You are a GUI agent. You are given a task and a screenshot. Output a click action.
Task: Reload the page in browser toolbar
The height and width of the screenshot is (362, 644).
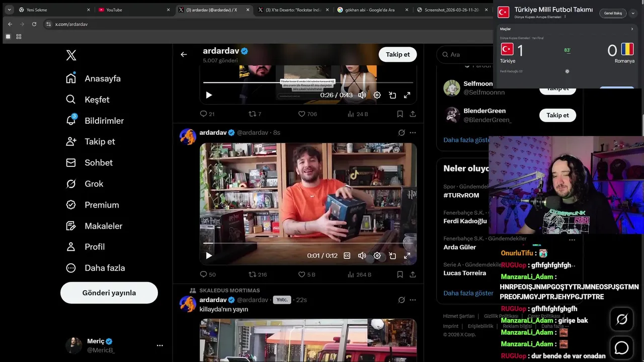(34, 24)
